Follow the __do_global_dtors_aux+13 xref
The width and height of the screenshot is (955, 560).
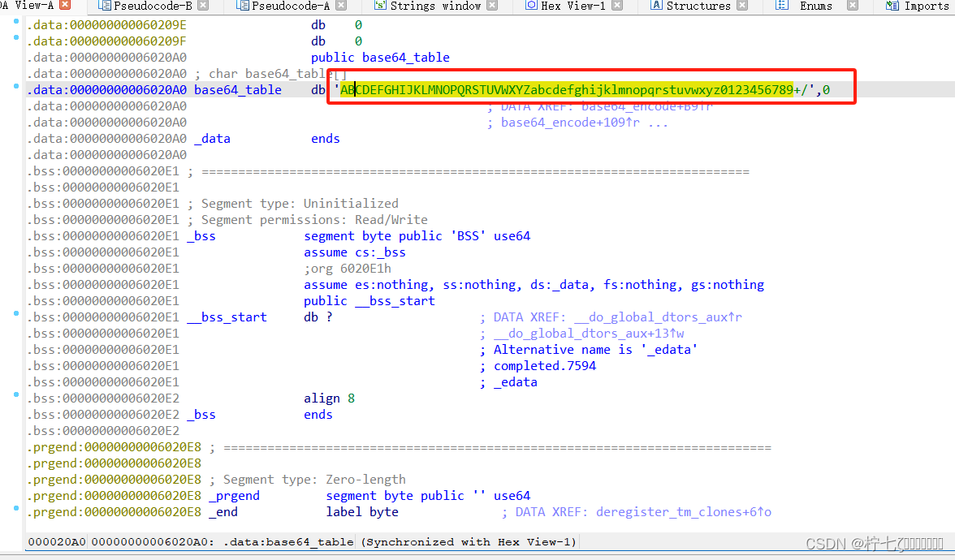coord(589,334)
